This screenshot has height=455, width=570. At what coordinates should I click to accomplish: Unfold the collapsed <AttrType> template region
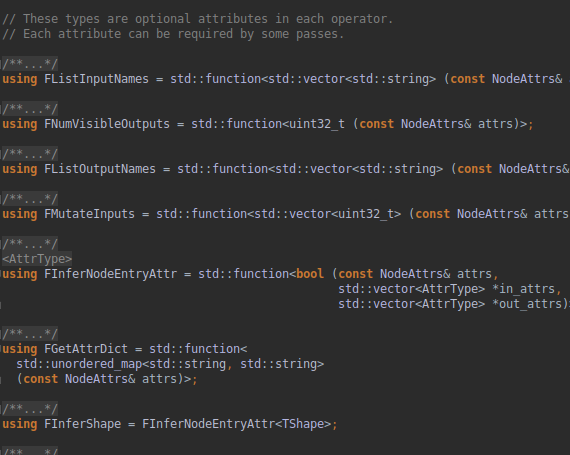coord(37,259)
